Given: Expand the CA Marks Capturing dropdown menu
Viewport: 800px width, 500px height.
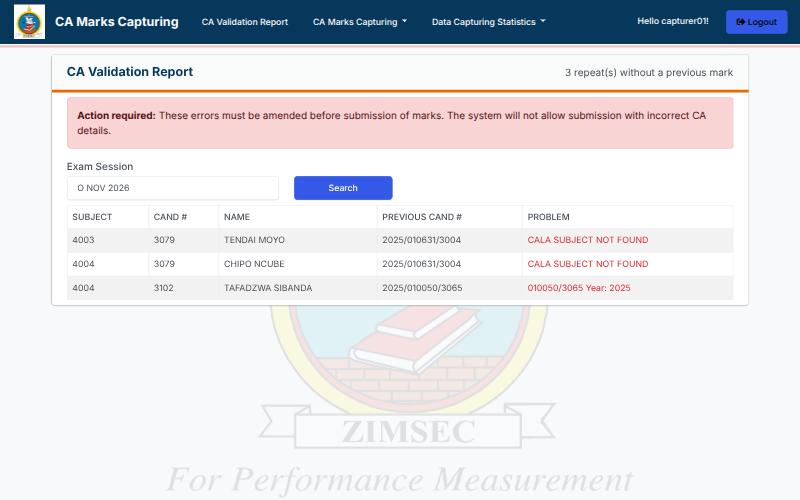Looking at the screenshot, I should coord(360,22).
